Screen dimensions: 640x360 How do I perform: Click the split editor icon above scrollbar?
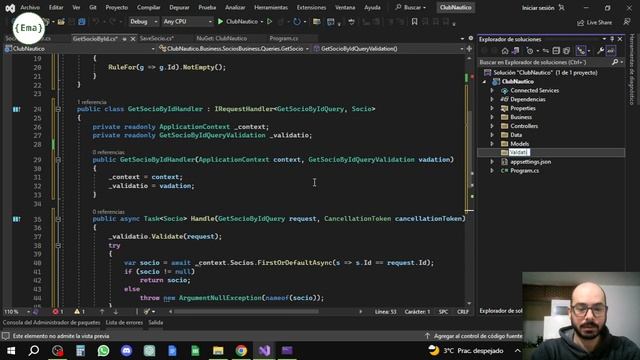(469, 49)
